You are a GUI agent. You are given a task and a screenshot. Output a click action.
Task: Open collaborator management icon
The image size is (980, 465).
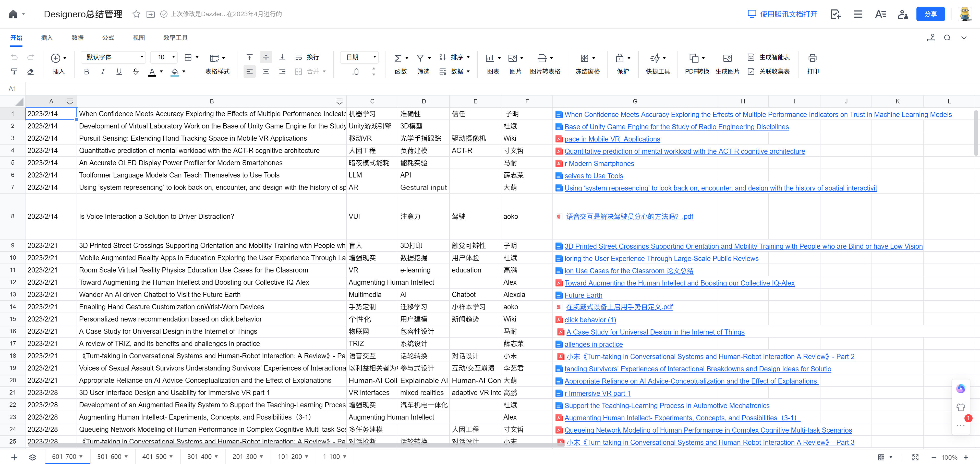point(903,14)
